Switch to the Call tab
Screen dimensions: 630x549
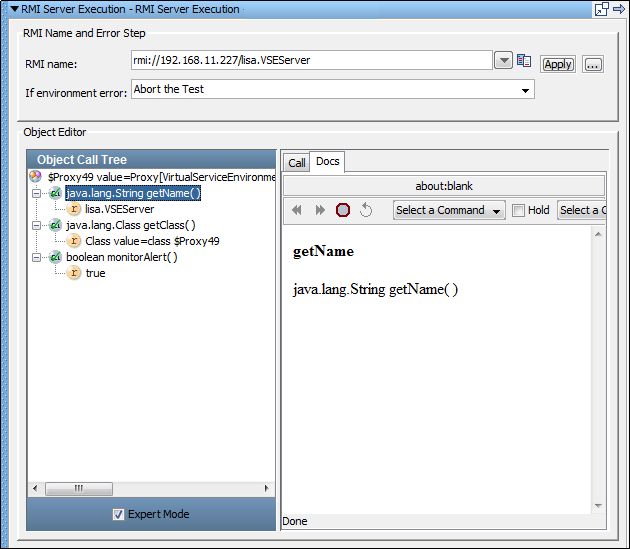[297, 163]
